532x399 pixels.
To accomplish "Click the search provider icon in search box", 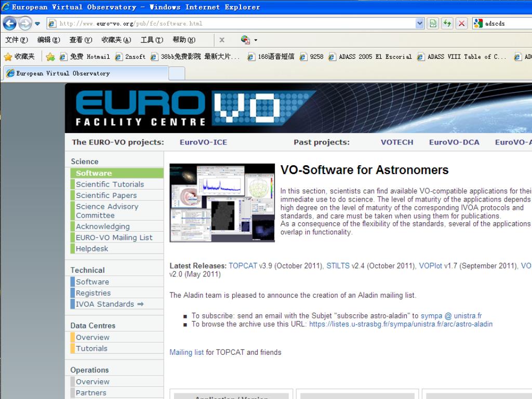I will (x=478, y=23).
